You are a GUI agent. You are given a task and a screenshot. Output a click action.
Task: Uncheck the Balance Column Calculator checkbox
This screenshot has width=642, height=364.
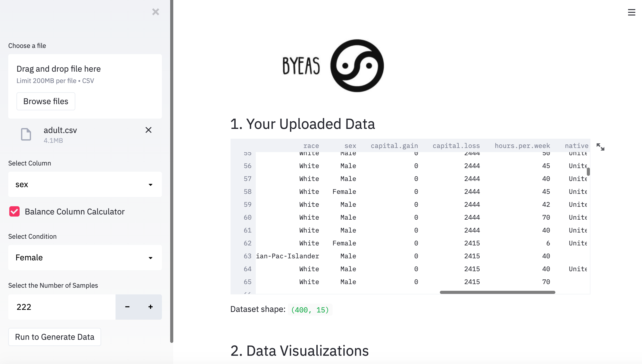[14, 211]
